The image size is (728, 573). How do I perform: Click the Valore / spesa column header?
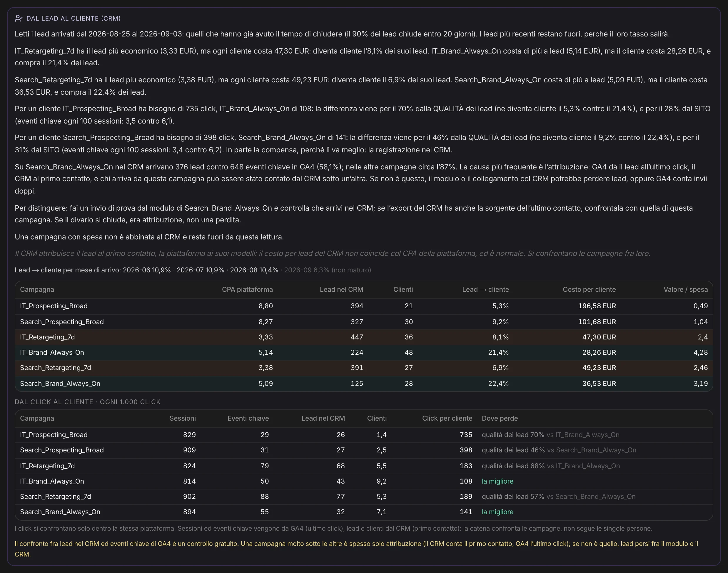click(x=685, y=289)
